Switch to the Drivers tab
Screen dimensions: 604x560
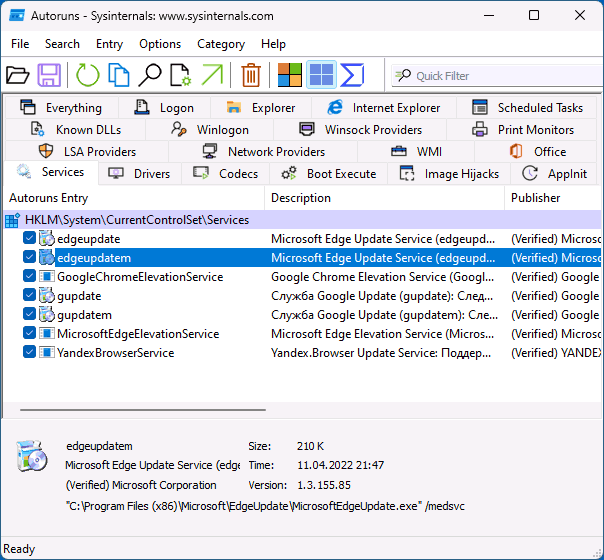coord(139,174)
